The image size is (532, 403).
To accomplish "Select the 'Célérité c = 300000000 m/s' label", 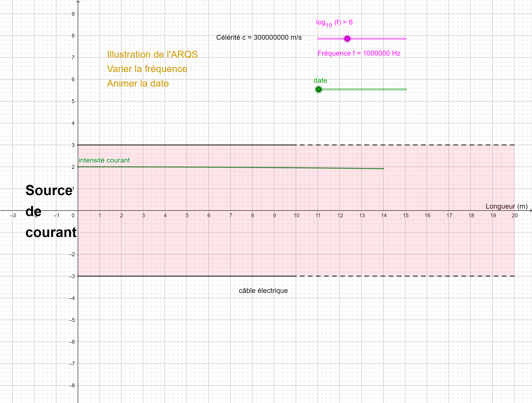I will point(259,38).
